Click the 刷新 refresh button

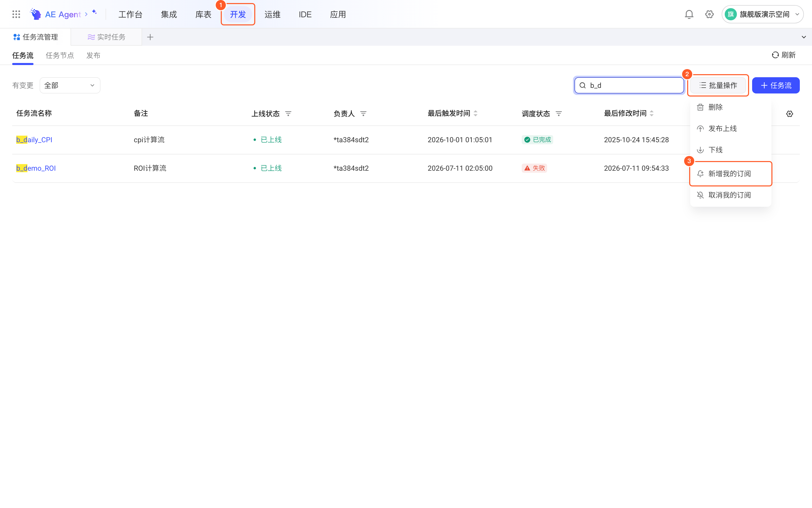784,55
